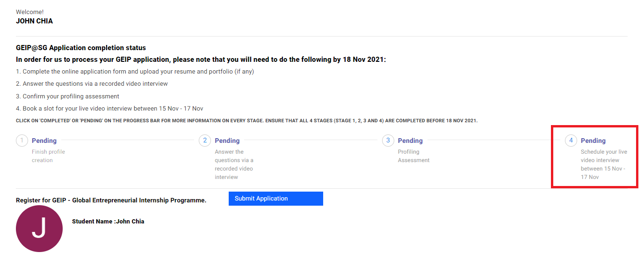Click 'Profiling Assessment' step description
The image size is (644, 275).
413,156
